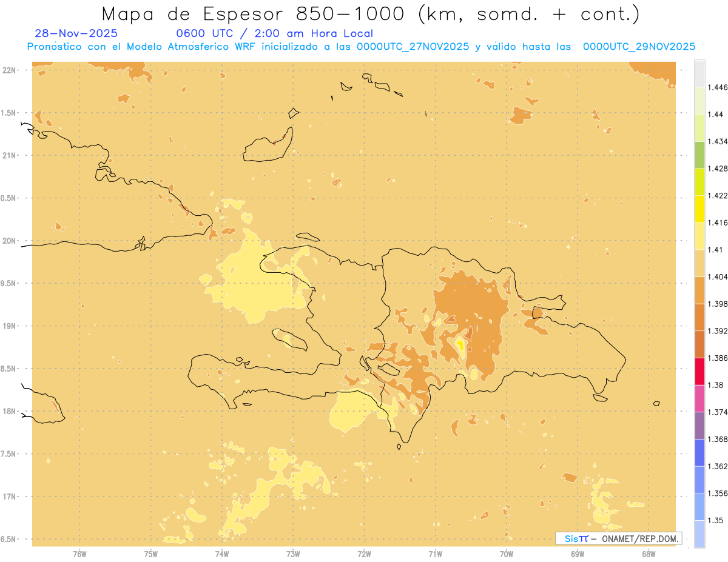
Task: Click the colorbar value "1.362"
Action: 717,466
